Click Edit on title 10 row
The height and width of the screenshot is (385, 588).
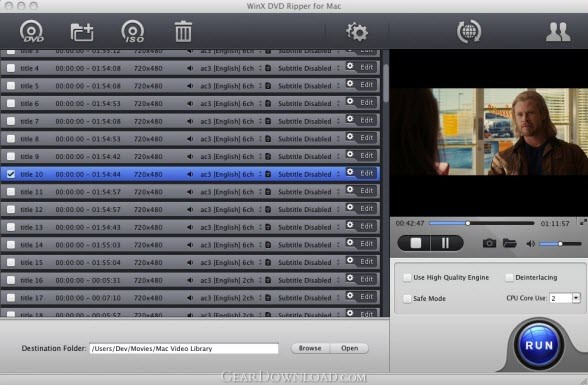coord(366,173)
